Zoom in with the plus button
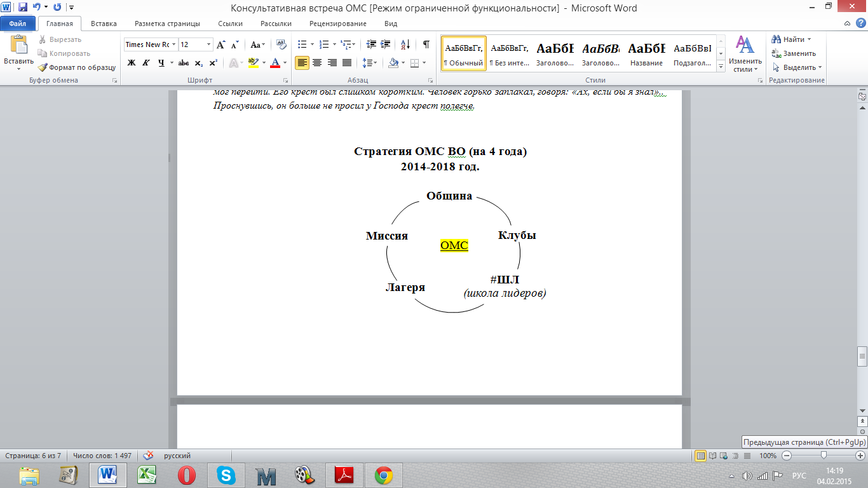Viewport: 868px width, 488px height. 860,456
